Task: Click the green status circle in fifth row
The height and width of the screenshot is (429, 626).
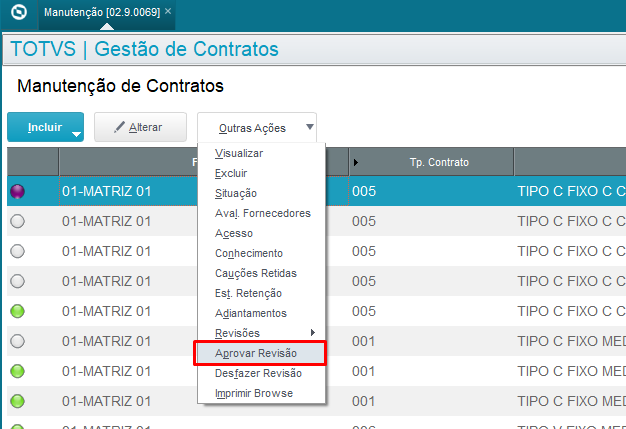Action: coord(18,311)
